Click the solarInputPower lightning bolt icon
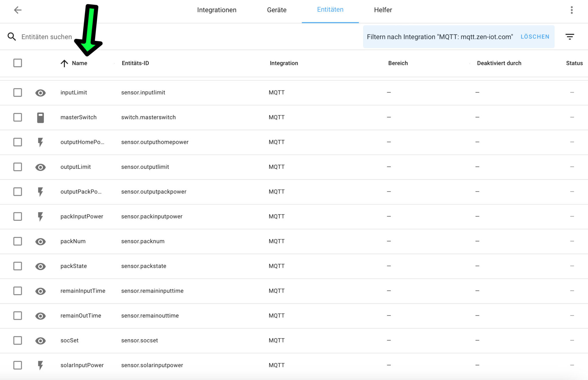The width and height of the screenshot is (588, 380). [40, 365]
